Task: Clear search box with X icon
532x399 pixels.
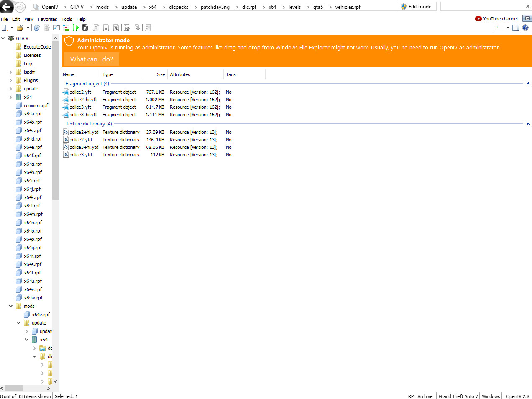Action: [x=527, y=6]
